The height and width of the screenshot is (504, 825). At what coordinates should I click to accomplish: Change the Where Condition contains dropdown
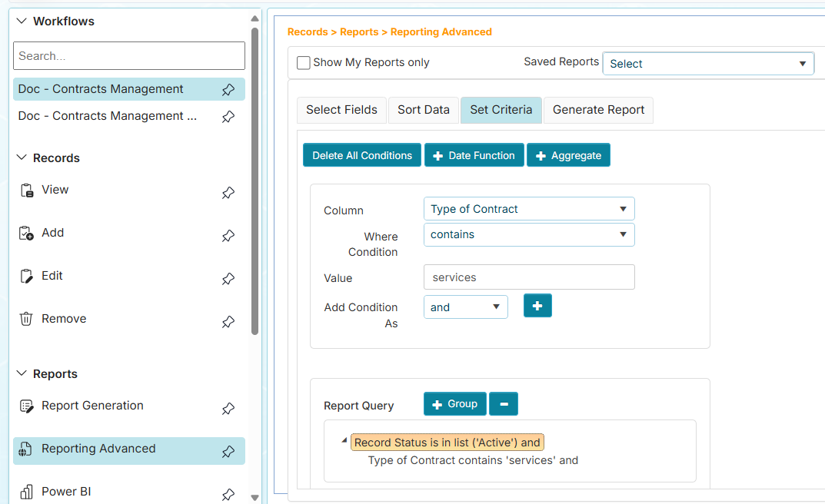528,235
